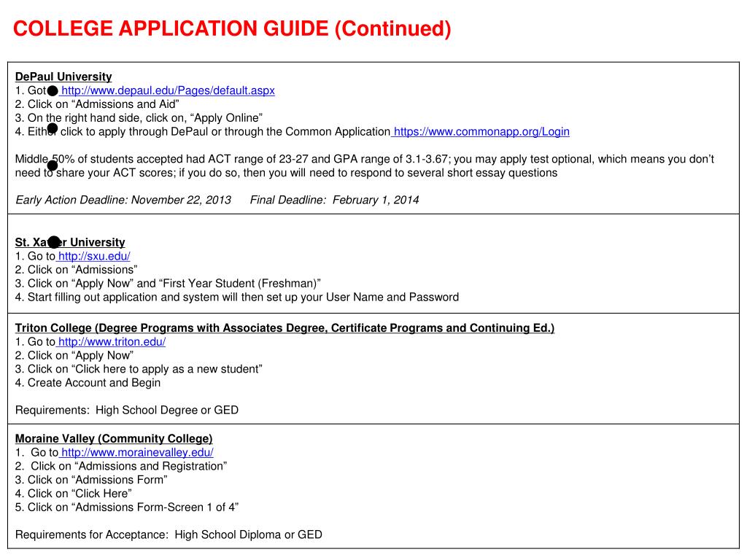
Task: Click the 'Middle 50% of students accepted' line
Action: 365,159
